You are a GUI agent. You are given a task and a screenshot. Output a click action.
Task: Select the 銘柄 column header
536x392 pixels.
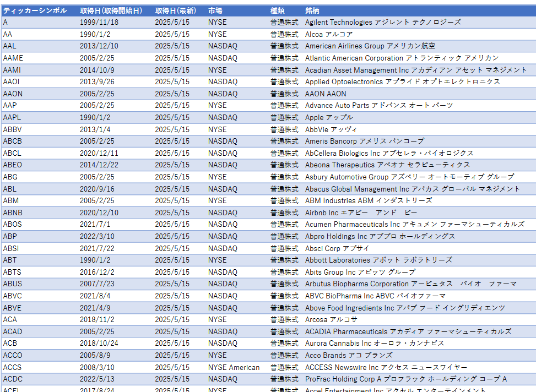click(312, 10)
